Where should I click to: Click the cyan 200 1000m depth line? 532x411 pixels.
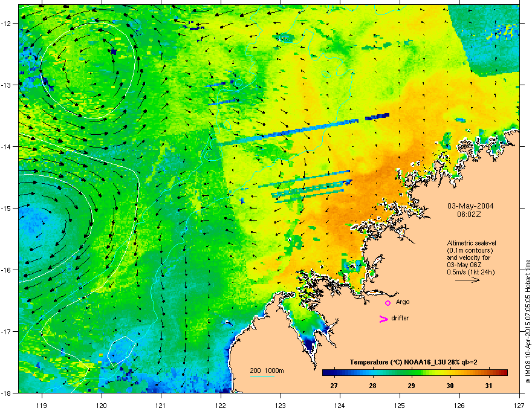click(x=262, y=376)
